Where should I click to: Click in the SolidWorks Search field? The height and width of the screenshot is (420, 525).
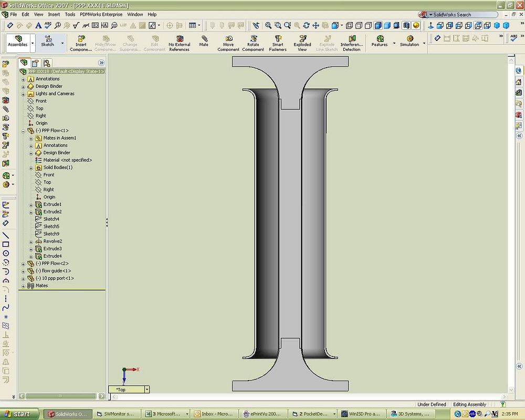coord(465,14)
